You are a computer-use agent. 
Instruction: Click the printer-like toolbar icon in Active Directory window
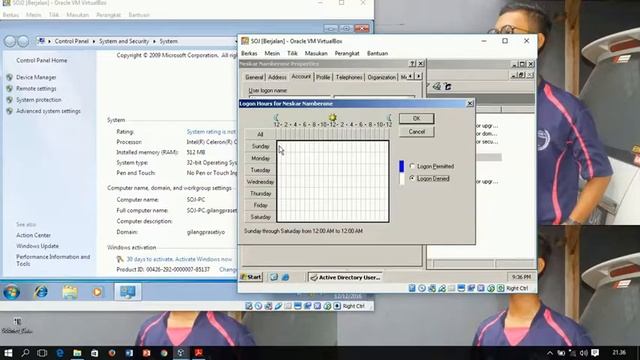coord(437,86)
